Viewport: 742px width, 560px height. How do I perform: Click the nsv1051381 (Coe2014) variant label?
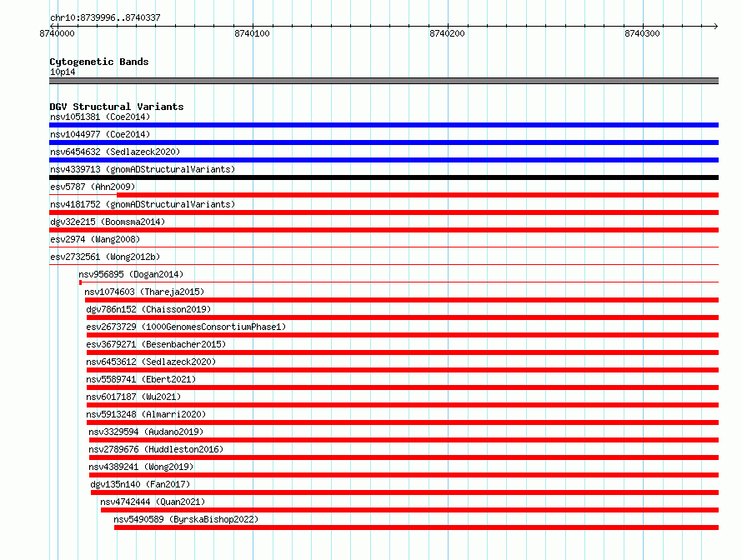(100, 117)
